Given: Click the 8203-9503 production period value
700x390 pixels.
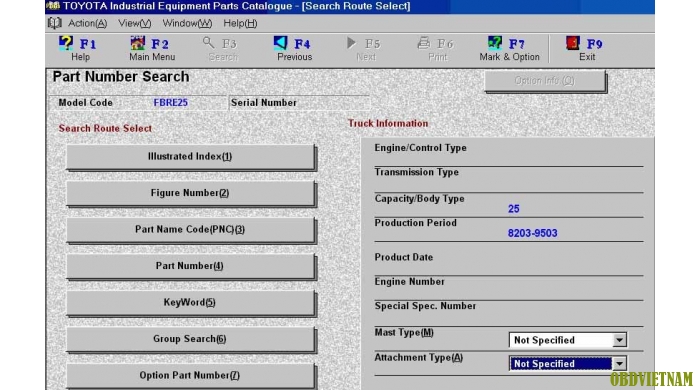Looking at the screenshot, I should pos(532,233).
